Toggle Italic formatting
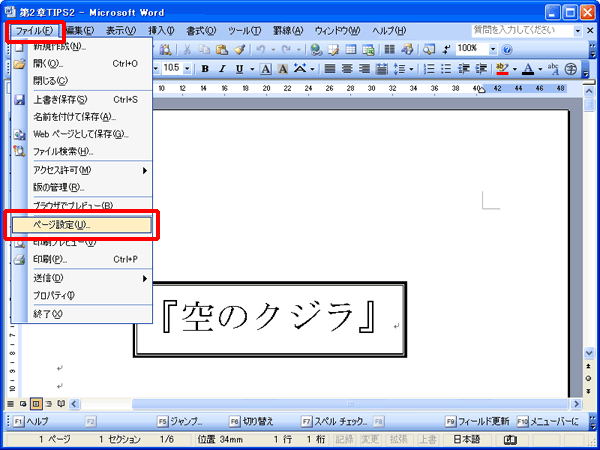Viewport: 600px width, 450px height. 222,69
